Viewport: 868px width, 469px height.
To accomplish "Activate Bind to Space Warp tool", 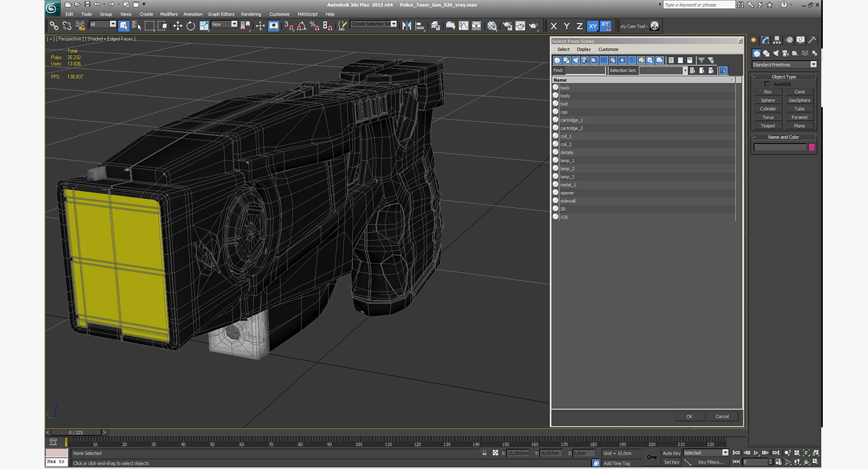I will [80, 26].
